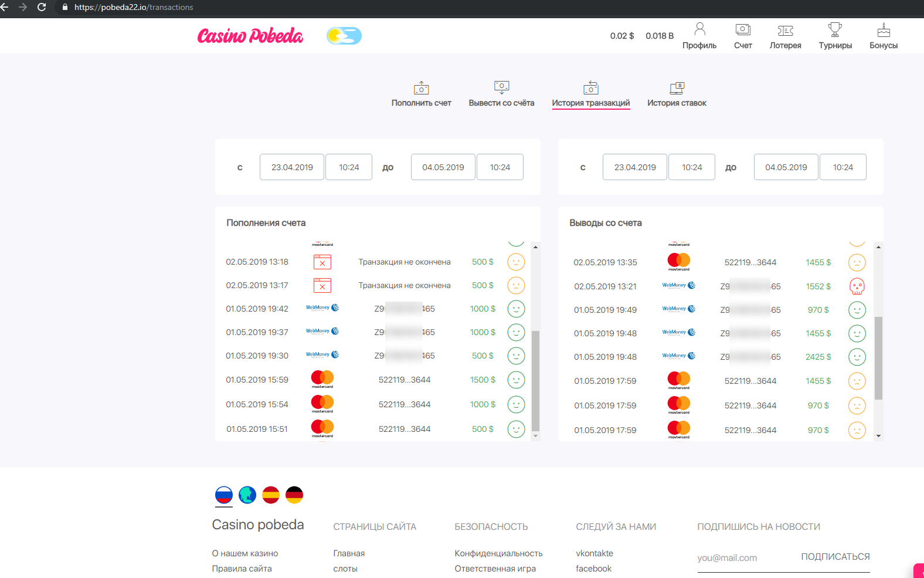Click red skull status for 1552 $ withdrawal
Screen dimensions: 924x578
[x=857, y=286]
